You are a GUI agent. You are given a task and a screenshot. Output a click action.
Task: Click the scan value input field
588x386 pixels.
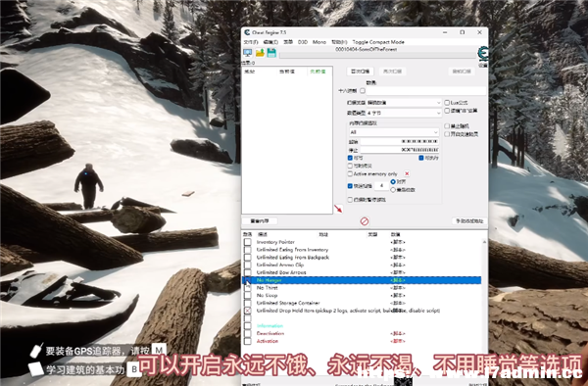click(x=426, y=91)
